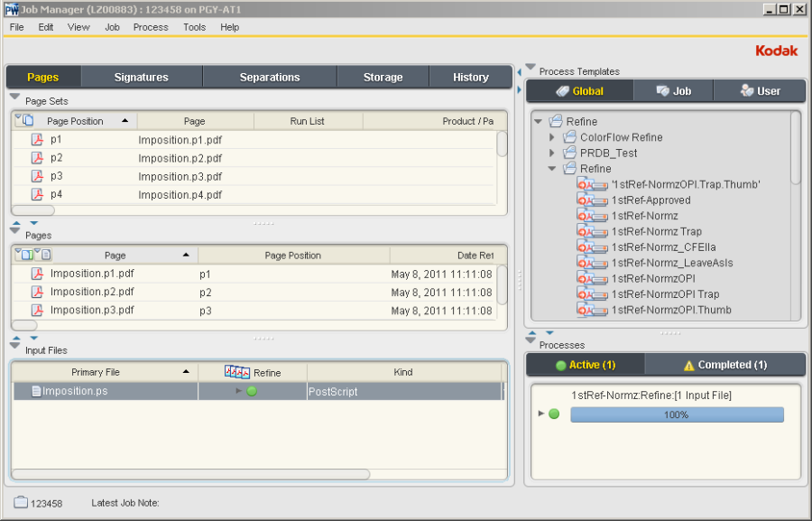Expand the ColorFlow Refine tree node
This screenshot has width=812, height=521.
[552, 137]
